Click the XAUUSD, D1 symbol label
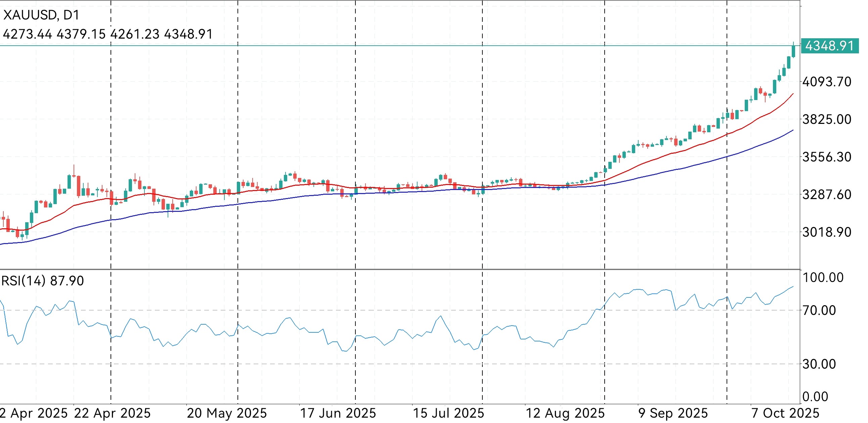The height and width of the screenshot is (423, 868). point(41,15)
